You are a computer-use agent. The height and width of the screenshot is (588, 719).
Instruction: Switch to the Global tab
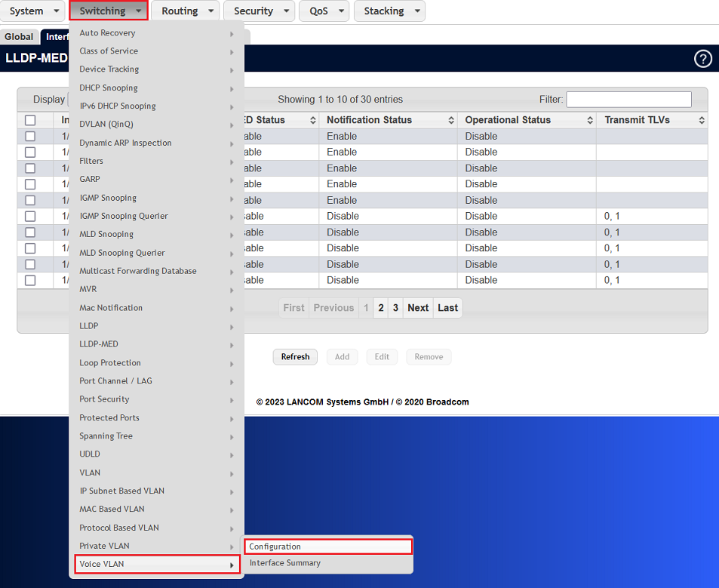[x=19, y=36]
